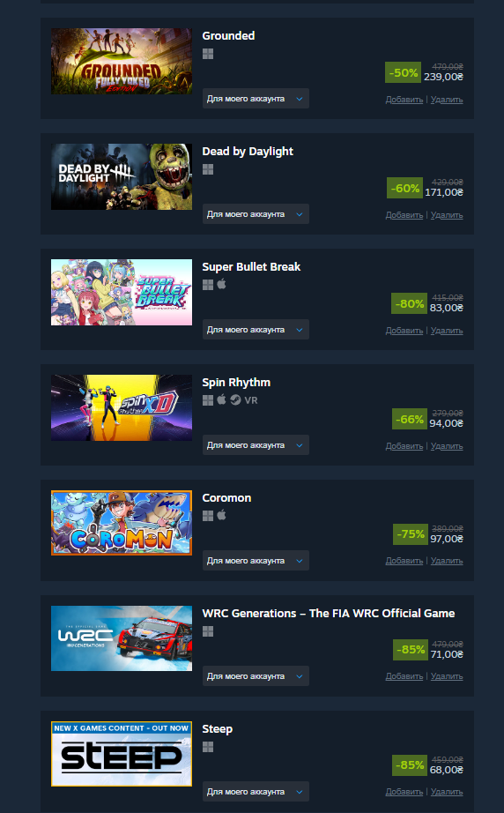
Task: Click the Apple platform icon under Coromon
Action: pos(222,515)
